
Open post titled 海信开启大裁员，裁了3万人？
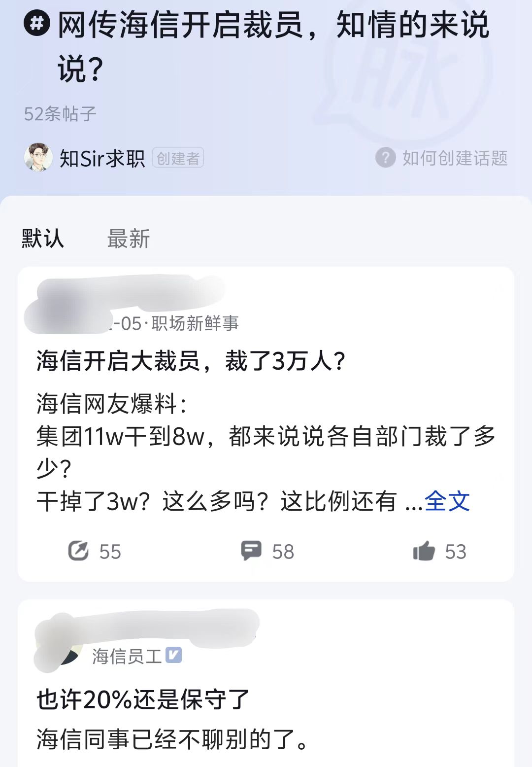click(191, 361)
